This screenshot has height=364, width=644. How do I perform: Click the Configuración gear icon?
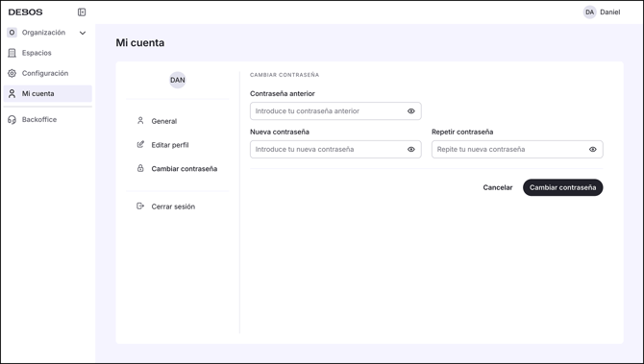(12, 73)
